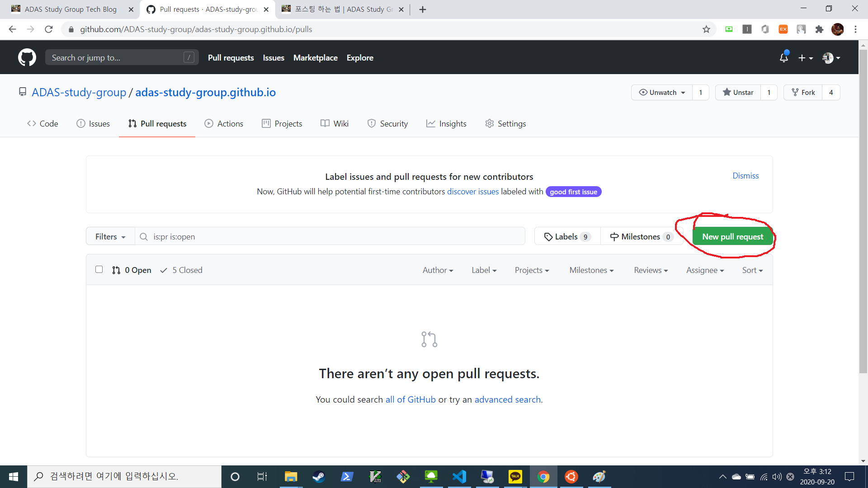868x488 pixels.
Task: Click the good first issue label
Action: tap(573, 192)
